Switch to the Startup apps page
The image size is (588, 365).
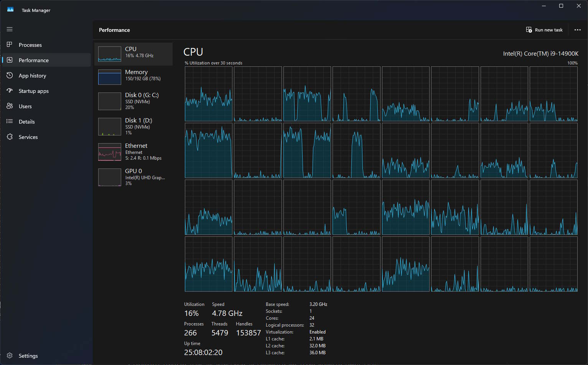point(34,91)
